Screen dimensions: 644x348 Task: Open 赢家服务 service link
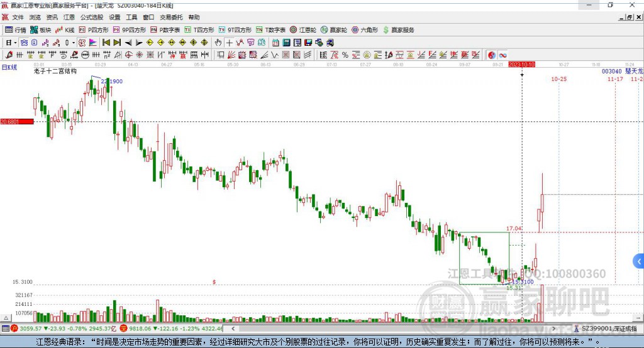(x=398, y=30)
